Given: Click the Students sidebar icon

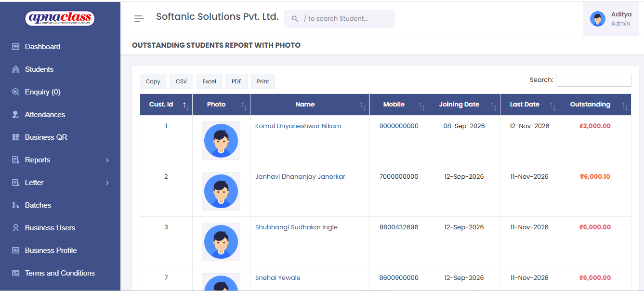Looking at the screenshot, I should [x=16, y=69].
